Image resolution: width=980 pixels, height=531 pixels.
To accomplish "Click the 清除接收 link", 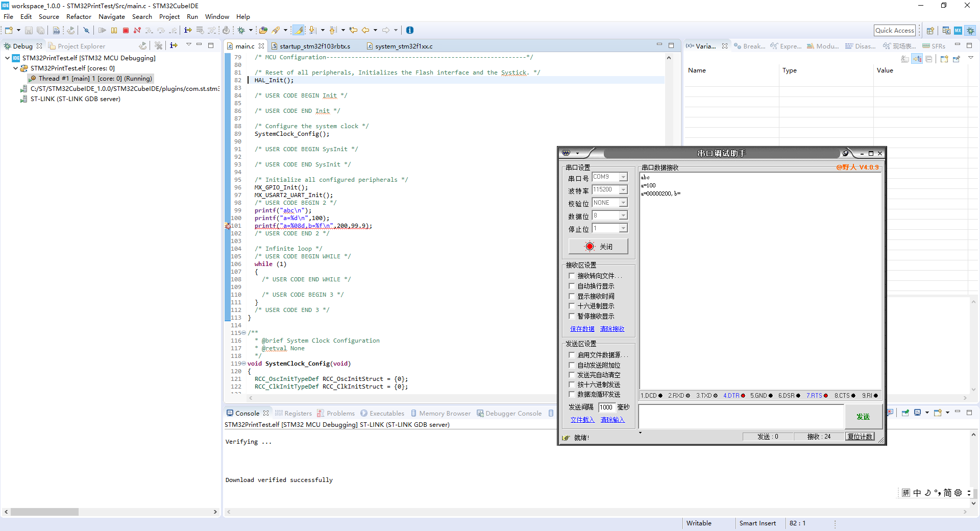I will pyautogui.click(x=612, y=329).
